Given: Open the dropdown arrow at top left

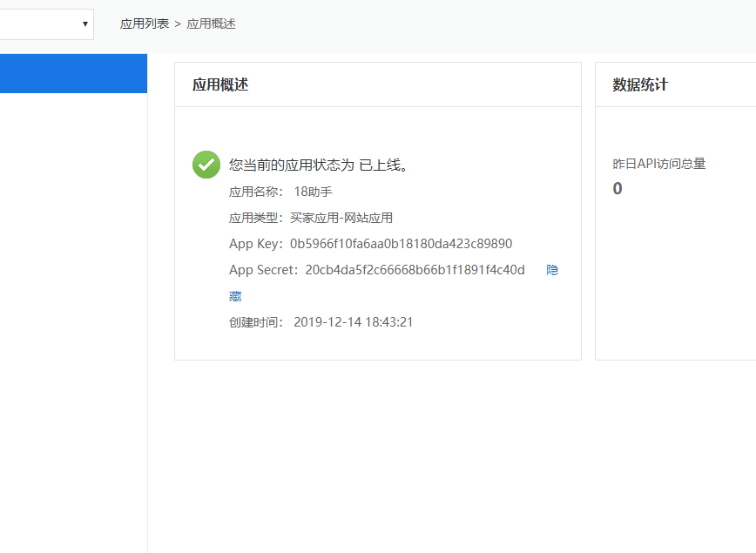Looking at the screenshot, I should (84, 24).
